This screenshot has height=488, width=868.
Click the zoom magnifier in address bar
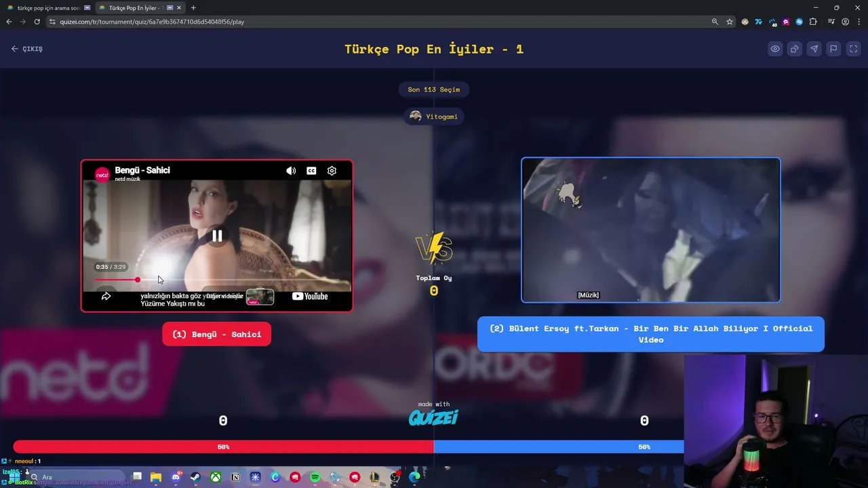pos(715,22)
